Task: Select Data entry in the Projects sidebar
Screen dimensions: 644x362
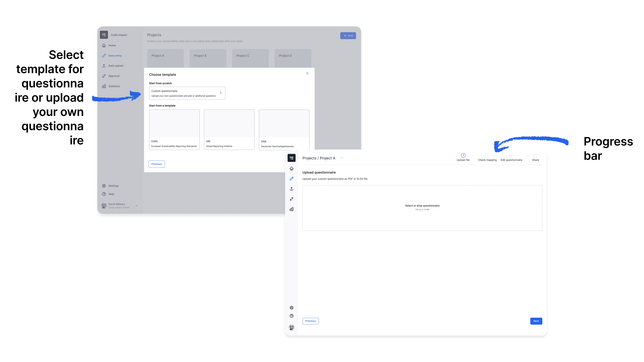Action: [112, 56]
